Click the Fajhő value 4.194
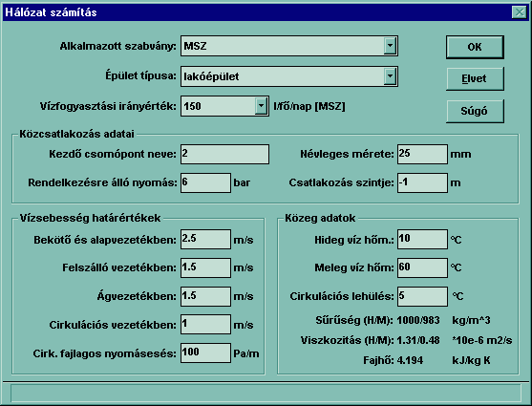The image size is (532, 406). (410, 360)
